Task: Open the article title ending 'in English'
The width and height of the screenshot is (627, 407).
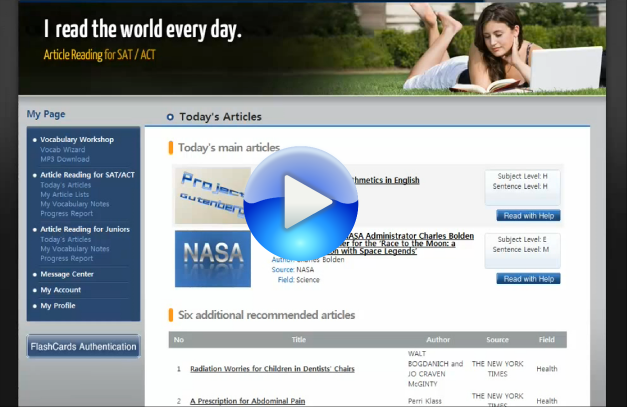Action: (385, 180)
